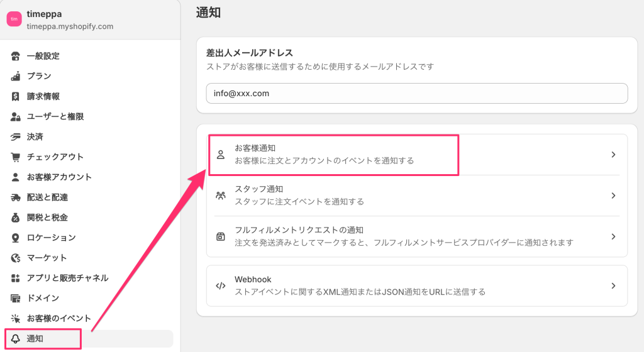Click the チェックアウト cart icon

[x=15, y=157]
